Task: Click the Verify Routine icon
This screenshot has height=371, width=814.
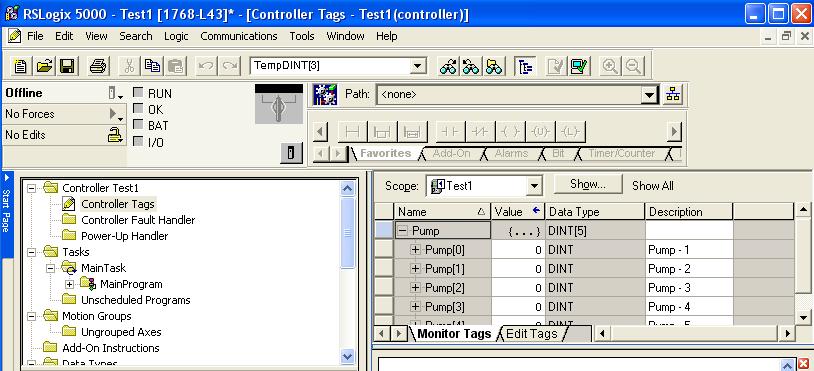Action: [x=555, y=66]
